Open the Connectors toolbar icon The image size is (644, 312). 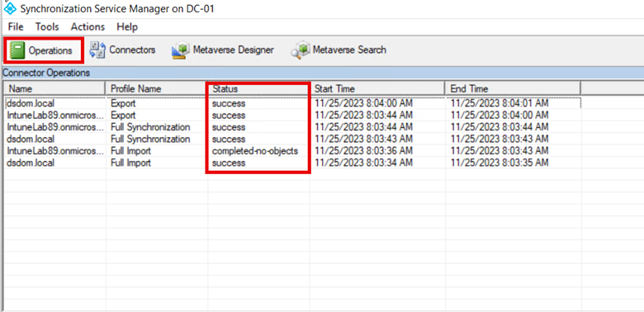pyautogui.click(x=97, y=50)
